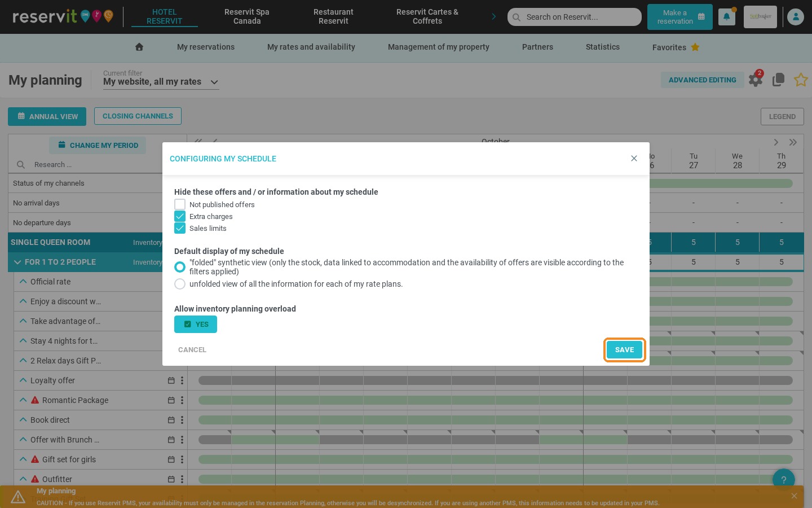
Task: Open three-dot menu for Book direct
Action: pyautogui.click(x=182, y=420)
